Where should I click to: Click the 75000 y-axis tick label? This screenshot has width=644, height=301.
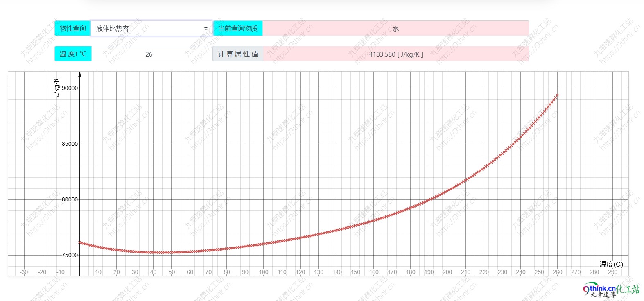tap(70, 255)
